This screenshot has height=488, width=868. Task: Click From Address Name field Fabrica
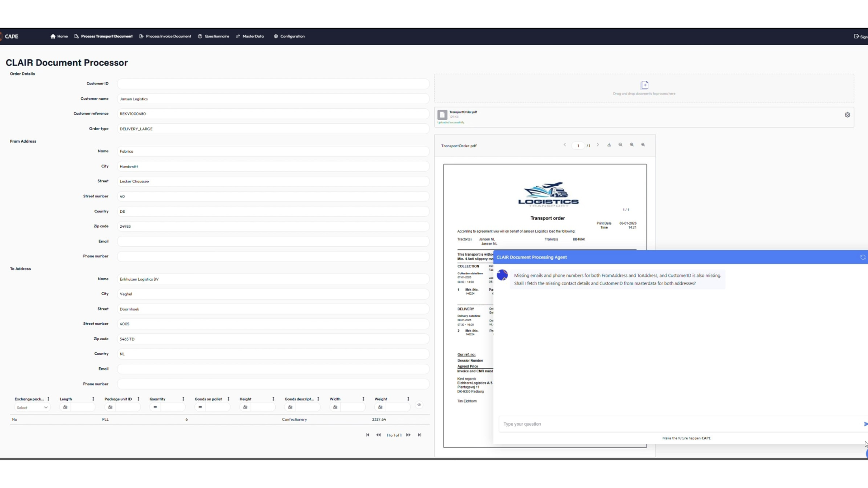click(x=273, y=151)
